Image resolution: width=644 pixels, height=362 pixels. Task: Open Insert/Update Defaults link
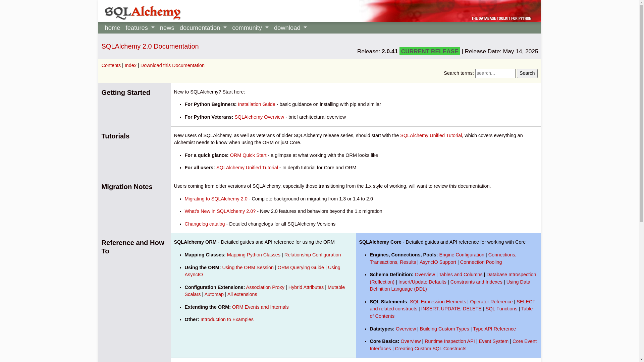[422, 282]
